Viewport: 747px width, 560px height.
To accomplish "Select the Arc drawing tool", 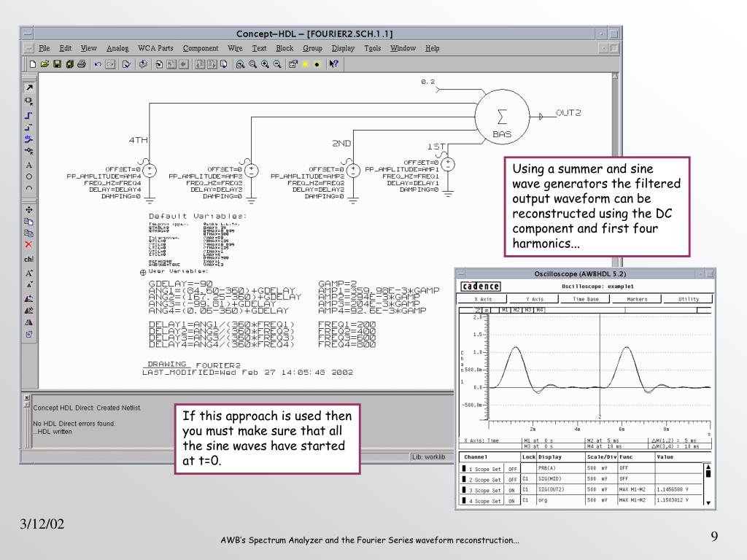I will (29, 188).
